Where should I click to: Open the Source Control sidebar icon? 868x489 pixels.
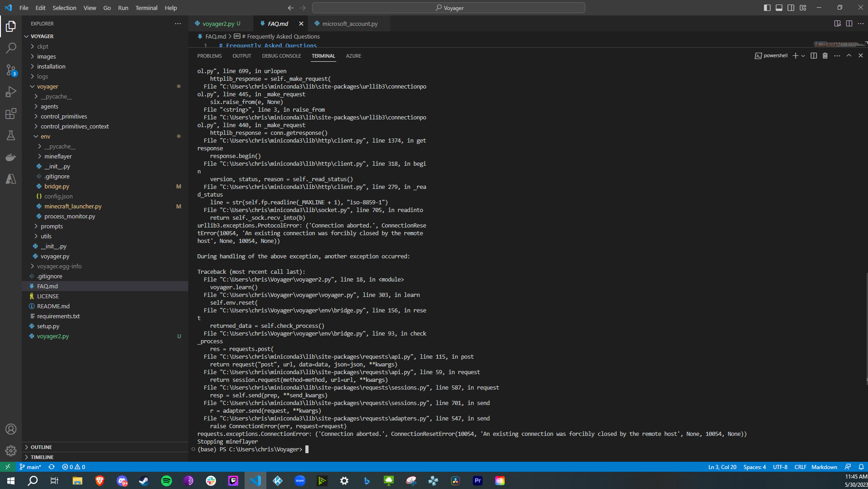click(x=10, y=70)
